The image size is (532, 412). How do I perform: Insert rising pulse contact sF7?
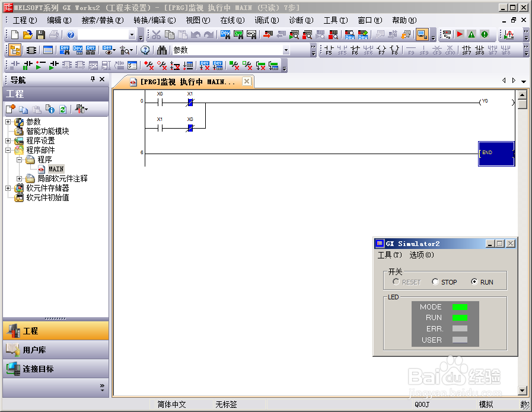pos(467,50)
